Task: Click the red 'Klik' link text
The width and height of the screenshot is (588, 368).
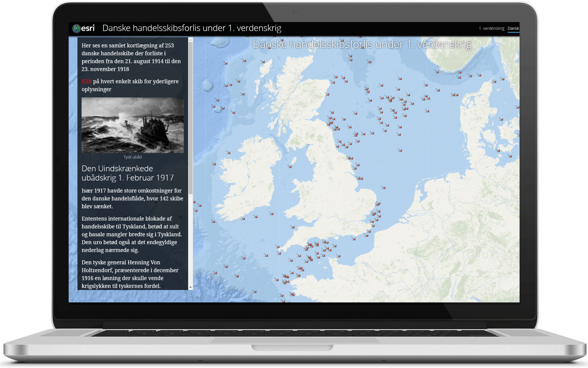Action: click(x=86, y=81)
